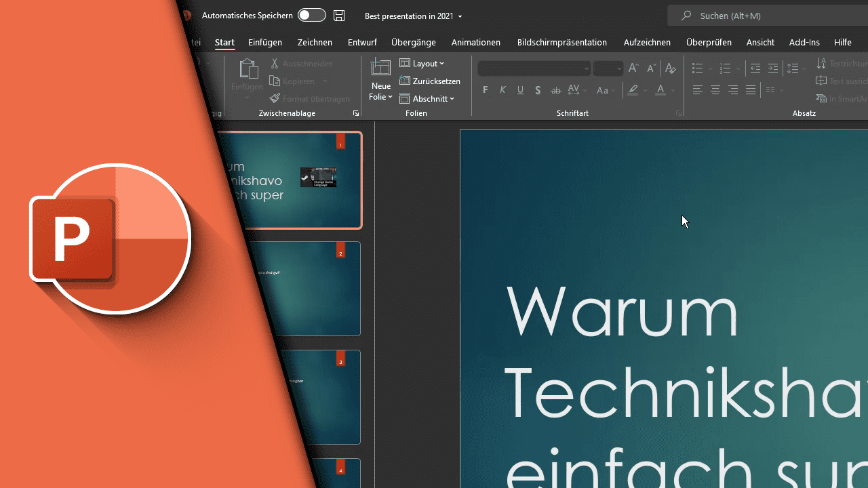Open the Einfügen ribbon tab
The height and width of the screenshot is (488, 868).
click(265, 42)
